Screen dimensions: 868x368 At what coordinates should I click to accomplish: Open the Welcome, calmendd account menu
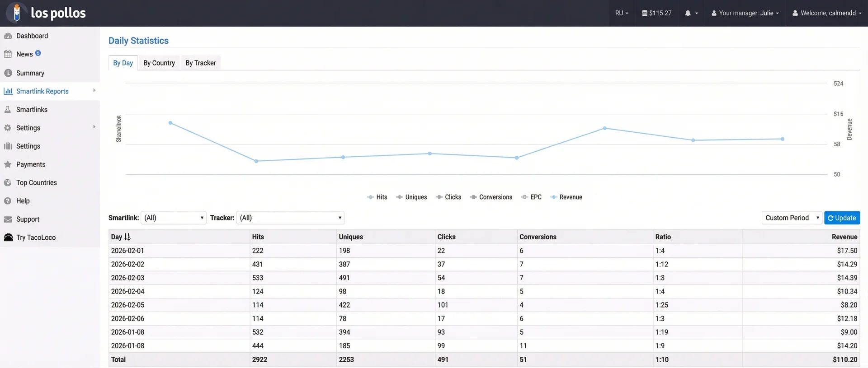pyautogui.click(x=827, y=13)
